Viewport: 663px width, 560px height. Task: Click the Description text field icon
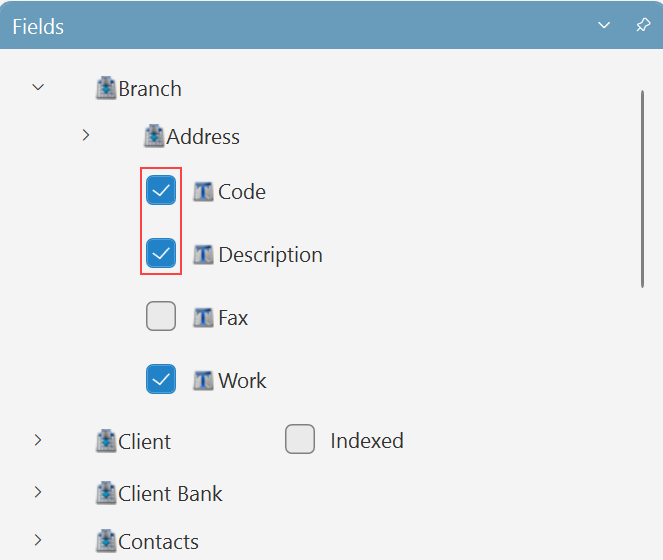pyautogui.click(x=204, y=254)
